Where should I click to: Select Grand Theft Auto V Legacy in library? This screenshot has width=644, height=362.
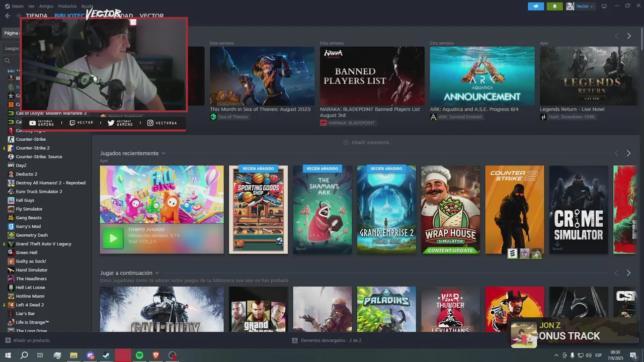(43, 244)
